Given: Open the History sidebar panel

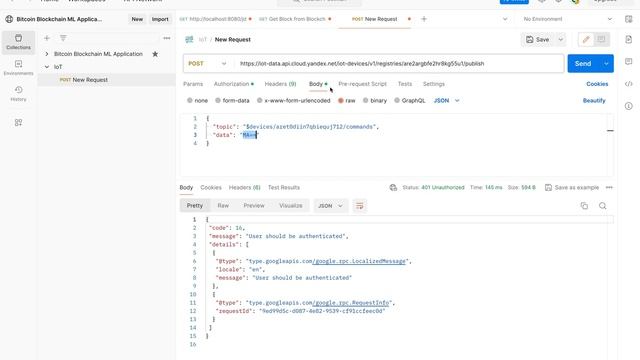Looking at the screenshot, I should pyautogui.click(x=18, y=94).
